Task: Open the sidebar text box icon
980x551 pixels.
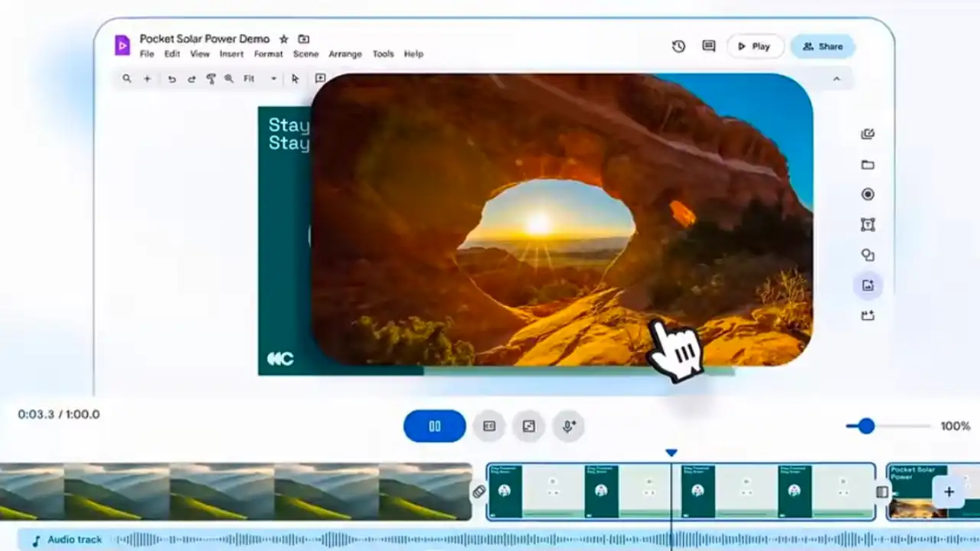Action: (867, 225)
